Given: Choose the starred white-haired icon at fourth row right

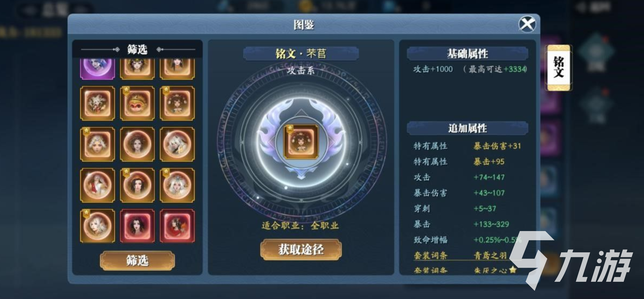Looking at the screenshot, I should point(177,185).
